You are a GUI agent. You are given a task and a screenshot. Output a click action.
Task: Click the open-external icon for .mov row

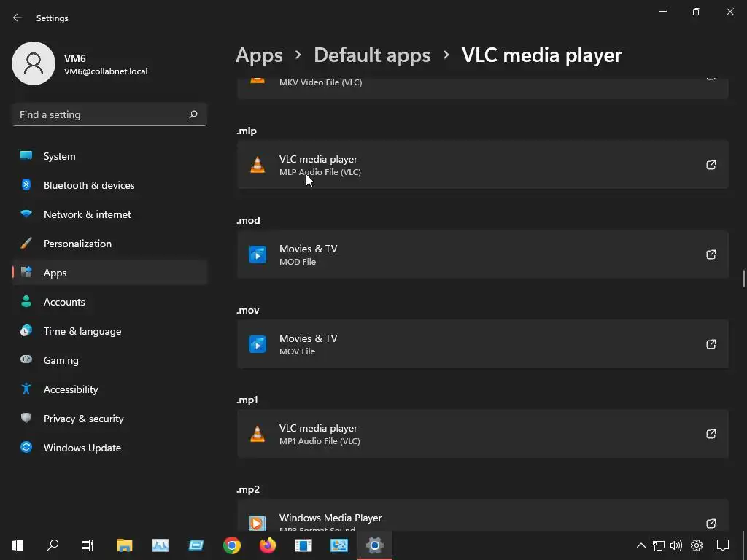(x=711, y=344)
